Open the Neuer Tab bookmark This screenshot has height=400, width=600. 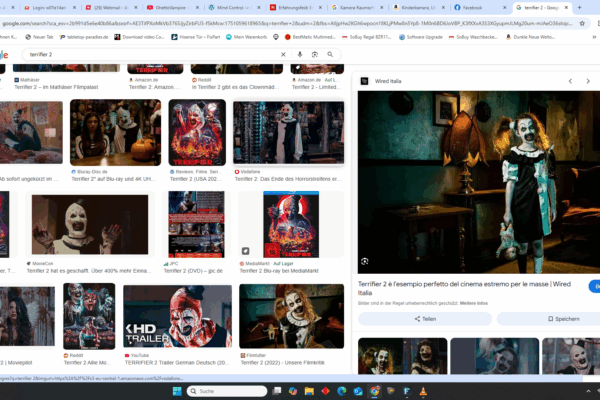click(39, 37)
